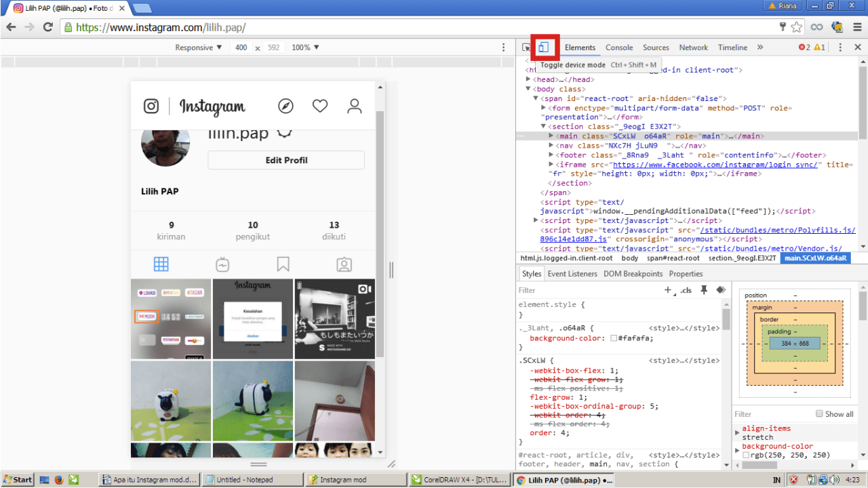The width and height of the screenshot is (868, 488).
Task: Open the Instagram profile person icon
Action: point(355,106)
